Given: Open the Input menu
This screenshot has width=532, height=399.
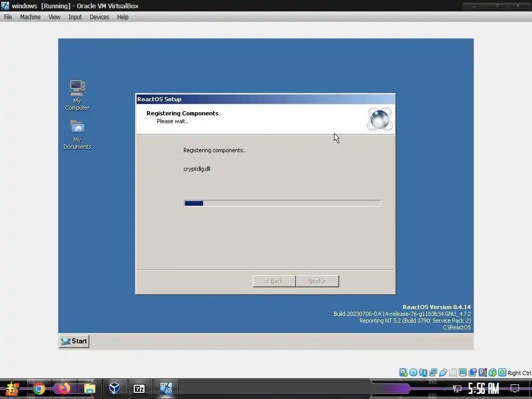Looking at the screenshot, I should click(75, 17).
